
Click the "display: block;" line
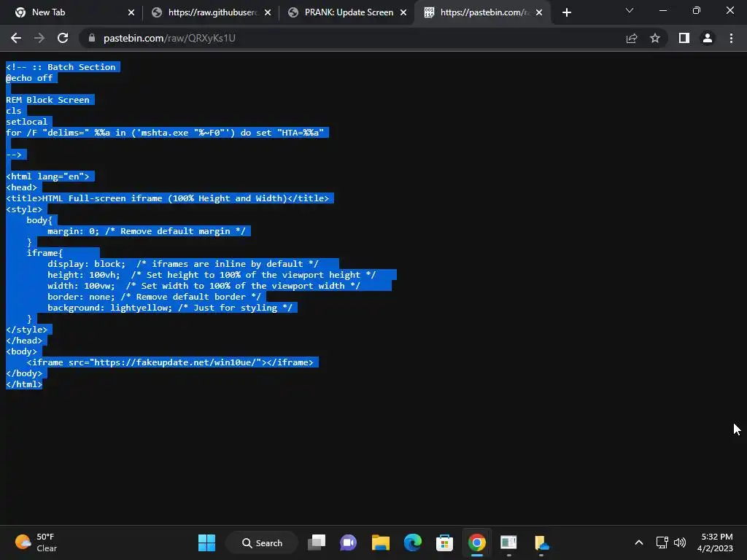click(x=183, y=264)
